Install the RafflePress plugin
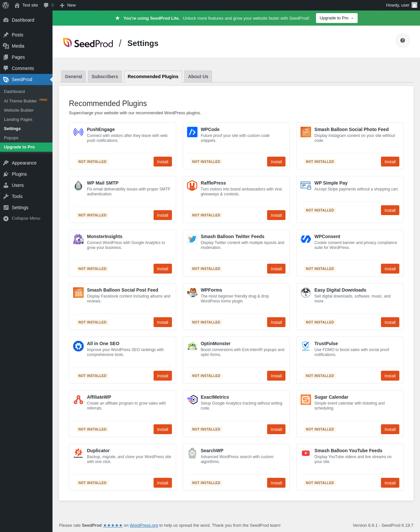 click(276, 215)
